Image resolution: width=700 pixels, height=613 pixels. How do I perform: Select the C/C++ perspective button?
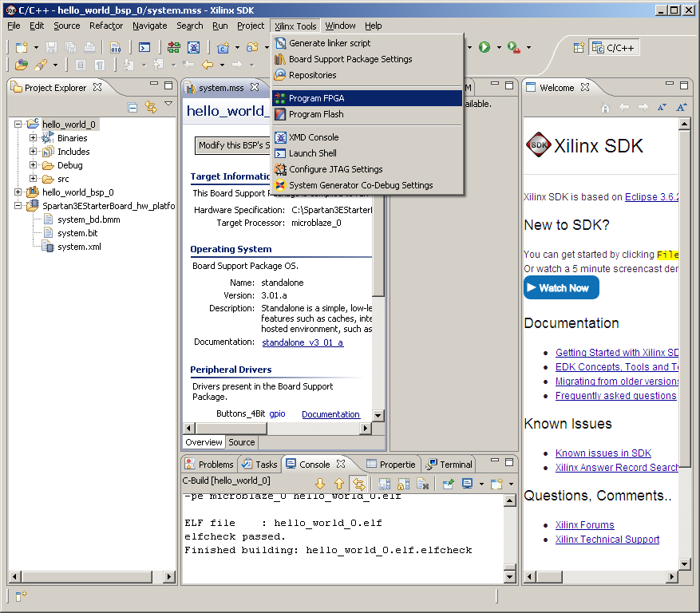click(615, 47)
